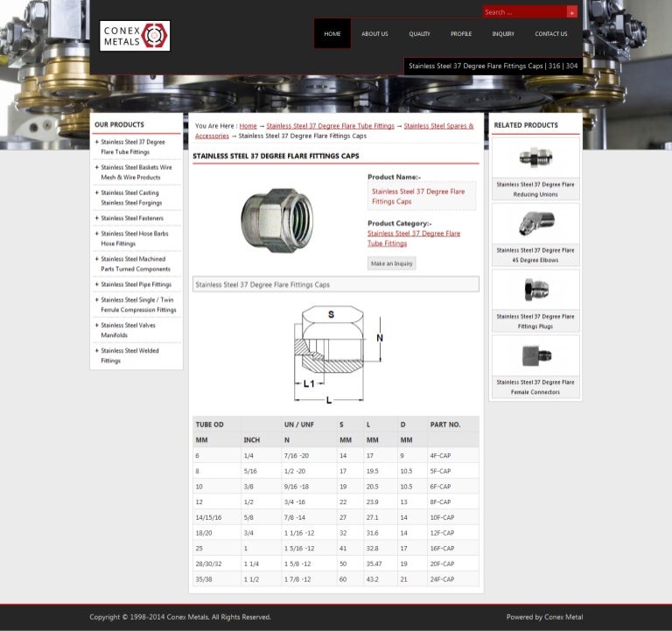Viewport: 672px width, 631px height.
Task: Type in the Search input field
Action: click(523, 12)
